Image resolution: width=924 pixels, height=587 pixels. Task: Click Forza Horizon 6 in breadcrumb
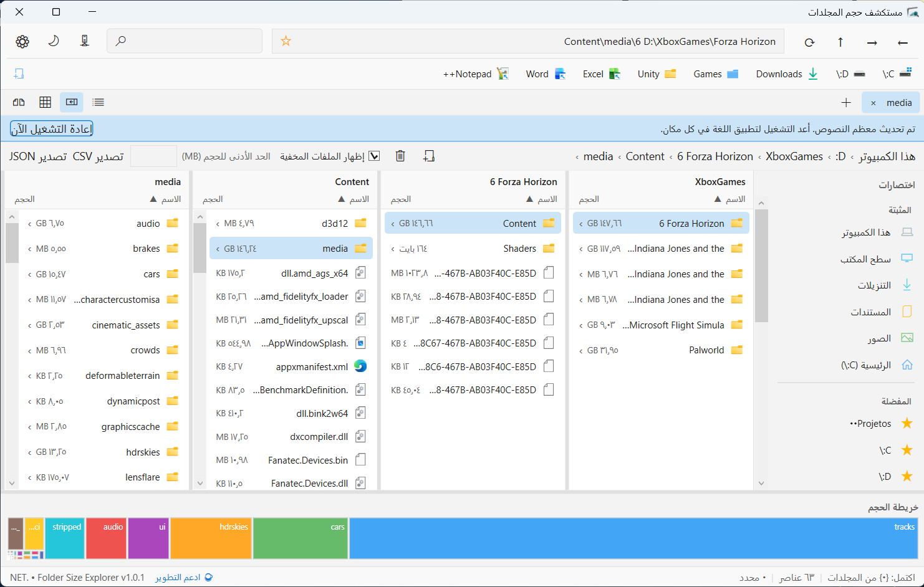(715, 156)
